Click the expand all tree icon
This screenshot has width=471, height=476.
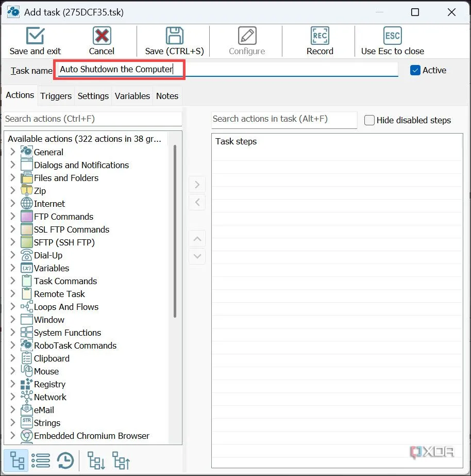[96, 460]
